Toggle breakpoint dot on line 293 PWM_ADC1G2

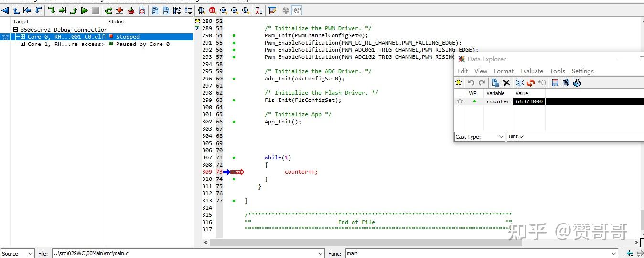(234, 57)
